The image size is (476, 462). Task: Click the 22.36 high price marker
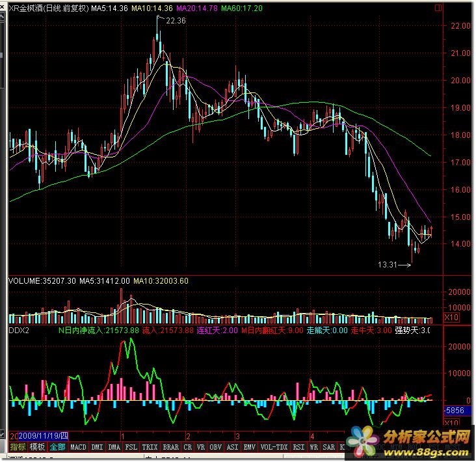(176, 21)
